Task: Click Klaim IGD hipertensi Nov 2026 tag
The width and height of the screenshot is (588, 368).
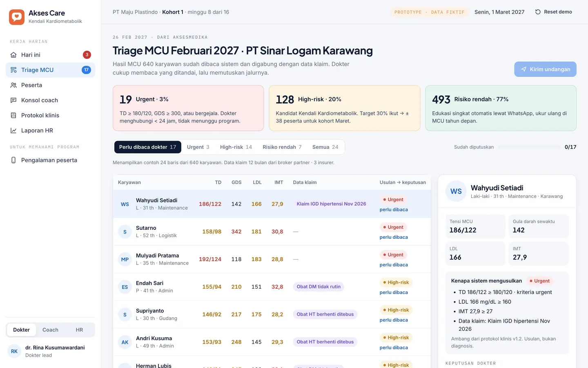Action: tap(331, 204)
